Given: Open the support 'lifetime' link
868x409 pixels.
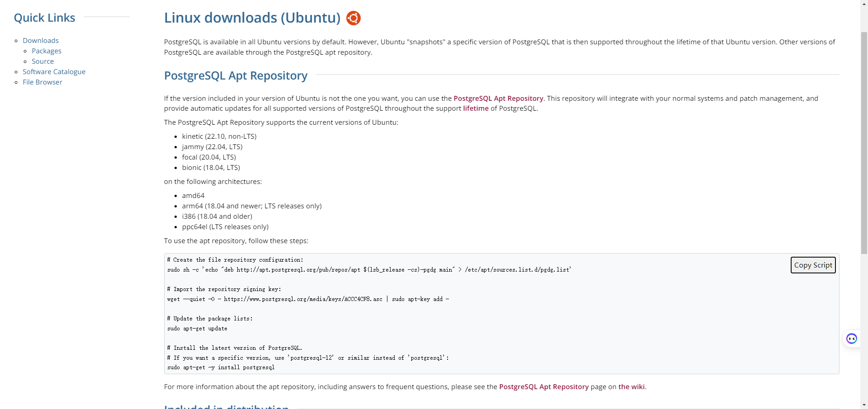Looking at the screenshot, I should pos(476,108).
